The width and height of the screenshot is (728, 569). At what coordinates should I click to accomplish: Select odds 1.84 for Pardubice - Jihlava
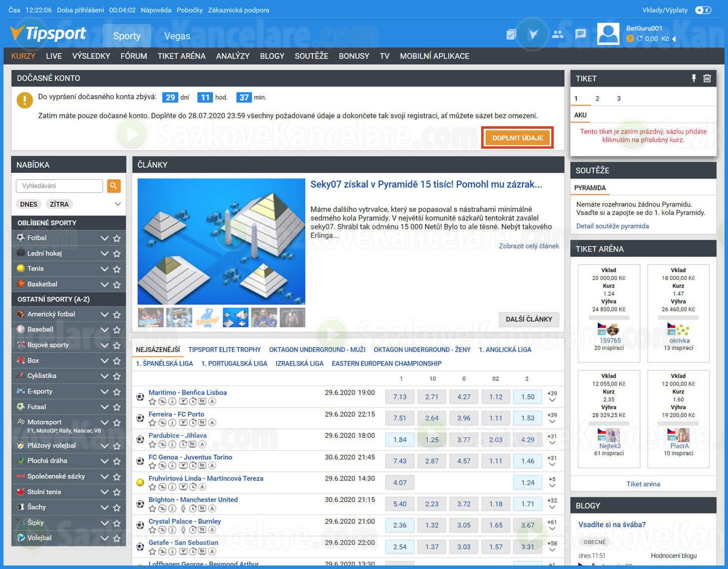tap(400, 440)
